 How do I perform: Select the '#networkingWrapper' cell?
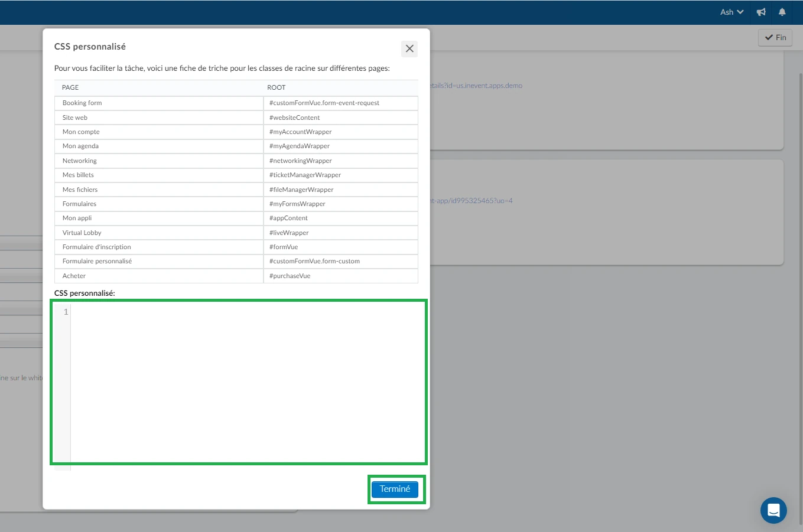point(341,161)
